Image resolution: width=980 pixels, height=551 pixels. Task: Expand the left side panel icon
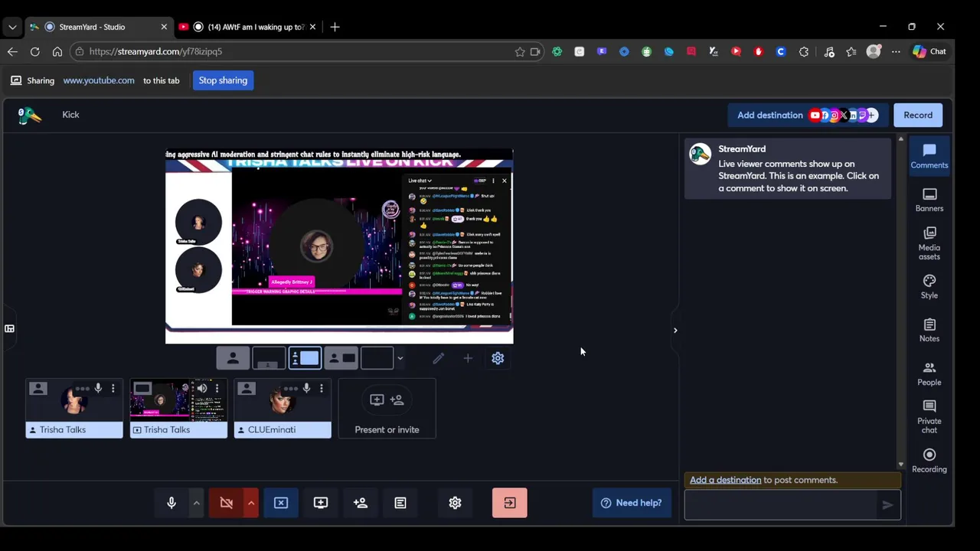[x=9, y=329]
